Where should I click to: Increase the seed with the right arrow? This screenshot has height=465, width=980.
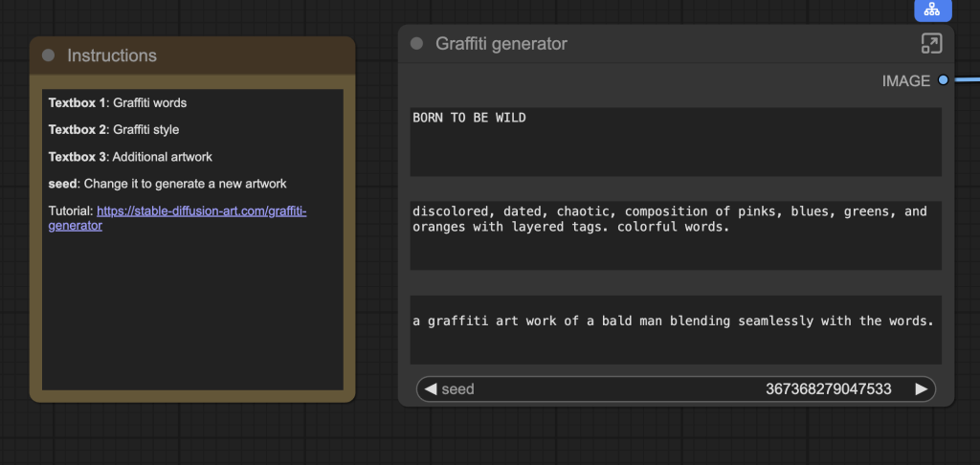click(x=921, y=389)
